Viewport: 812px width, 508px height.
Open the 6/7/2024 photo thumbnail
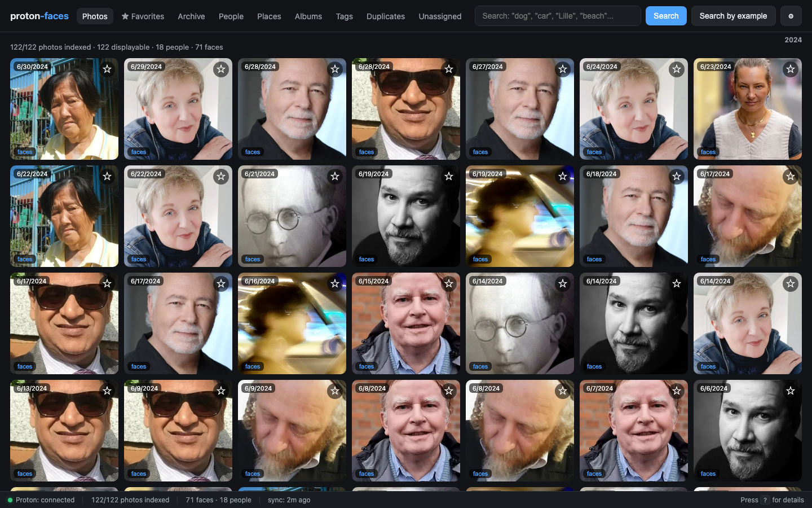pyautogui.click(x=634, y=431)
